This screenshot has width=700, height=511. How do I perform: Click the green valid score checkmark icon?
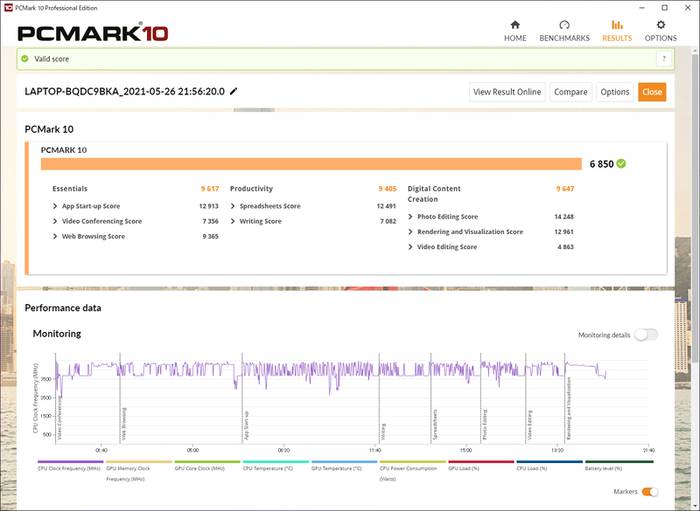point(25,59)
